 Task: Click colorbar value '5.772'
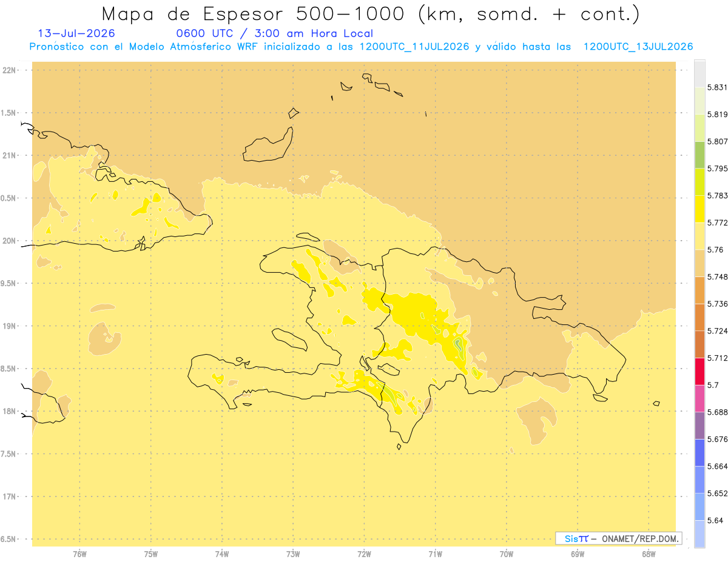pos(717,222)
